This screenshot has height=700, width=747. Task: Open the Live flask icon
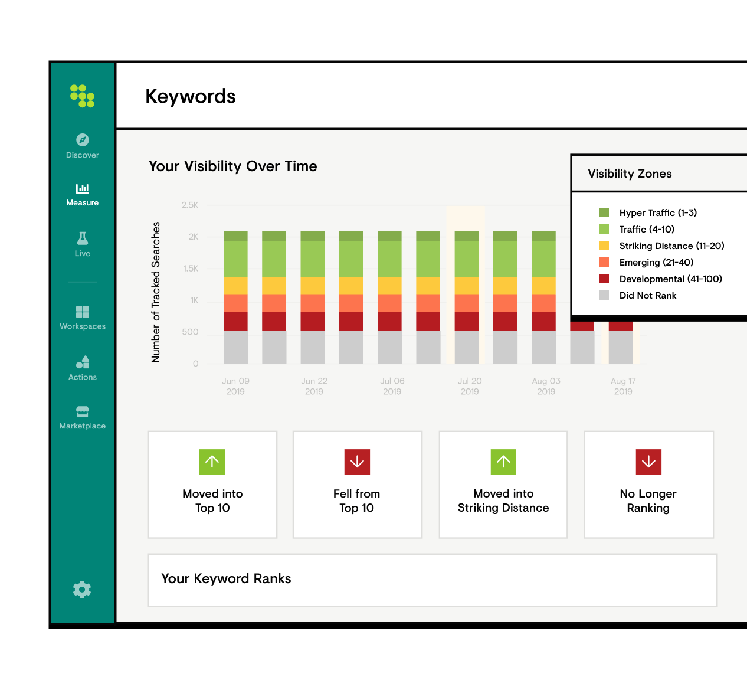83,238
